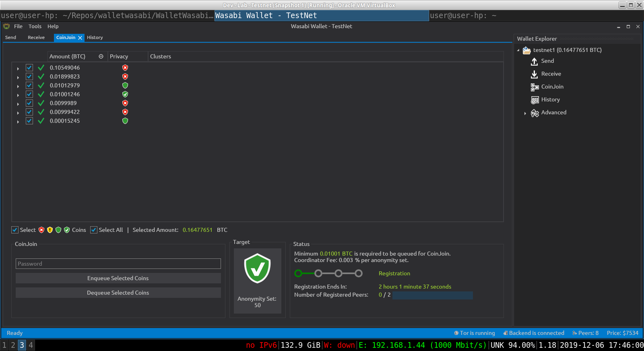This screenshot has height=351, width=644.
Task: Click the wallet icon beside testnet1
Action: (x=526, y=50)
